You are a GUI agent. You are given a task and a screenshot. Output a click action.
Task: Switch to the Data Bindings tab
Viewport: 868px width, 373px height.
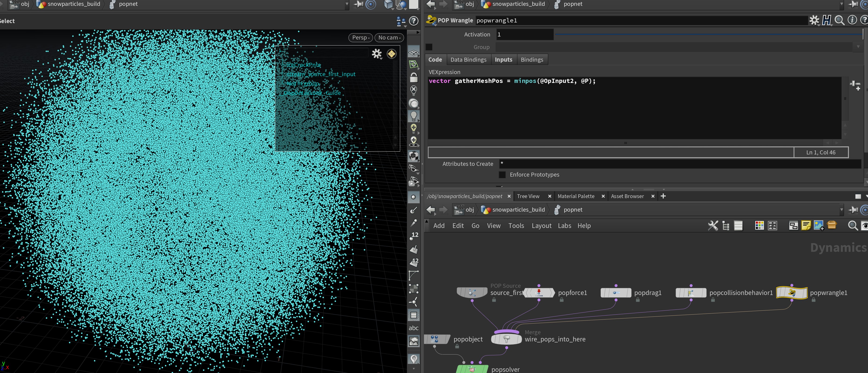468,60
